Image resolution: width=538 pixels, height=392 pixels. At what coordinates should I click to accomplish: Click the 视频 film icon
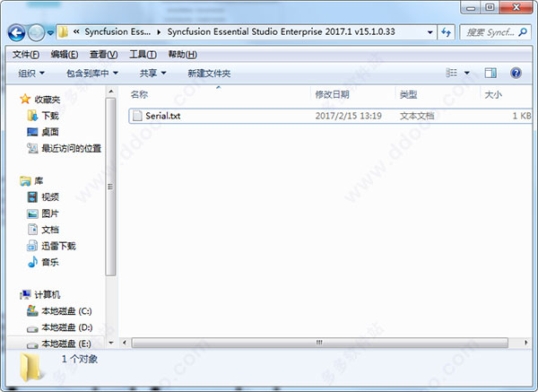(32, 197)
